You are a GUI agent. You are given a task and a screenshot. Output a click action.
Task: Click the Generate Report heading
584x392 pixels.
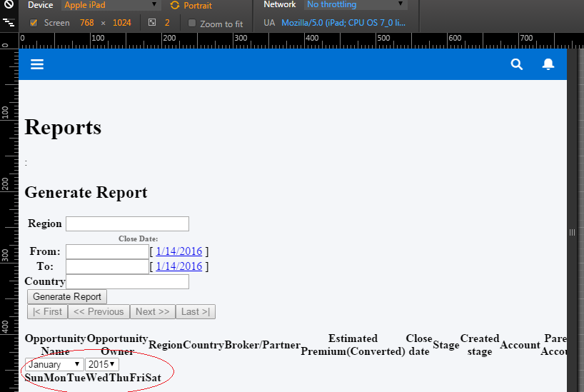86,192
